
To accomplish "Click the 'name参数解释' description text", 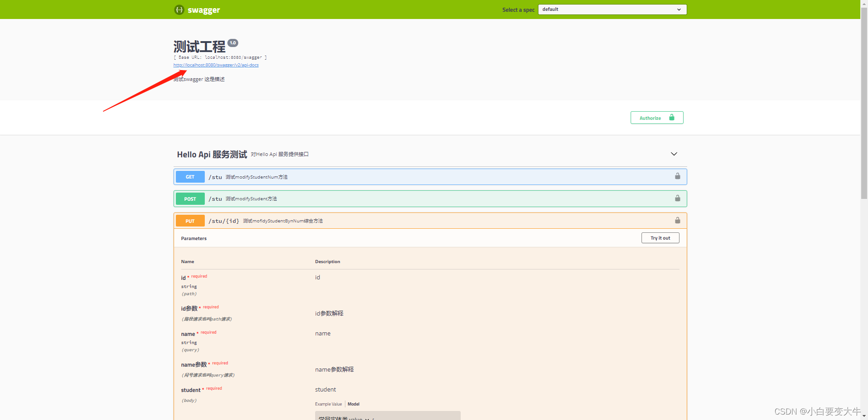I will point(335,369).
